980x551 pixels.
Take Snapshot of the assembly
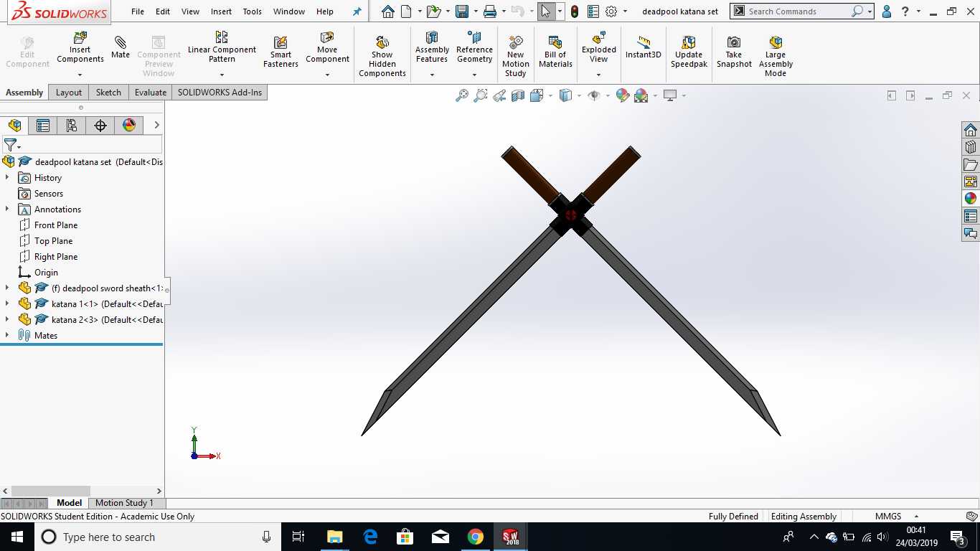point(734,52)
